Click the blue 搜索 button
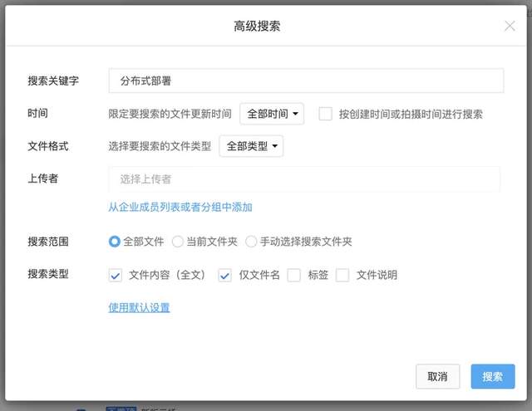 tap(492, 376)
